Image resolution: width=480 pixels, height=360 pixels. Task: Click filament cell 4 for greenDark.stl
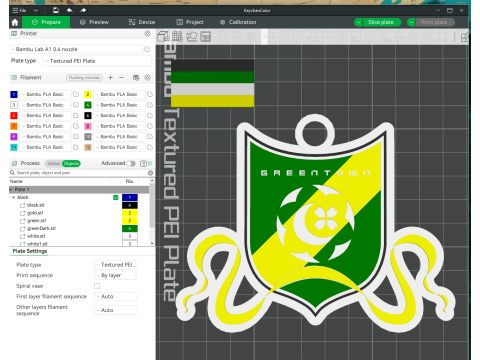pos(130,228)
